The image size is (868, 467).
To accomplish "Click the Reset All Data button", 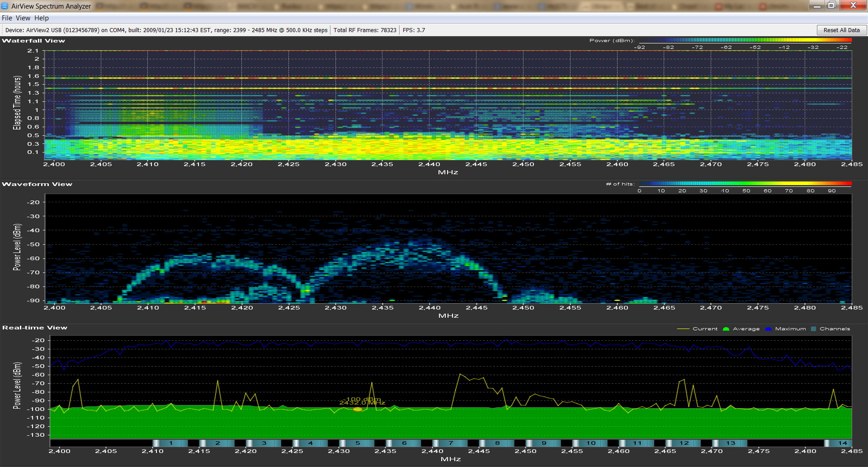I will [841, 30].
